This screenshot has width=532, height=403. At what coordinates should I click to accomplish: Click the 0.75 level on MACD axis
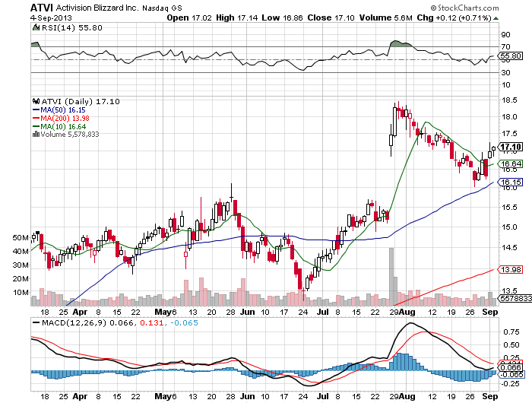coord(511,332)
